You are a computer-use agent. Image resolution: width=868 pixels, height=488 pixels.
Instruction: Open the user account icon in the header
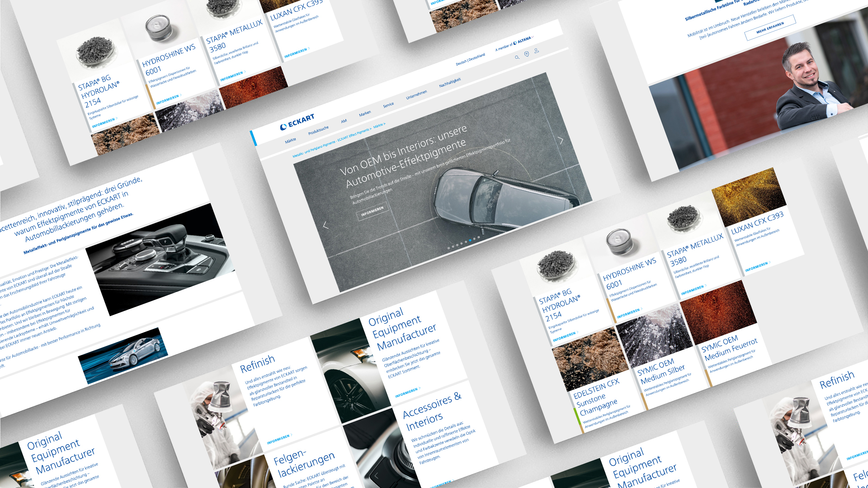click(x=537, y=51)
